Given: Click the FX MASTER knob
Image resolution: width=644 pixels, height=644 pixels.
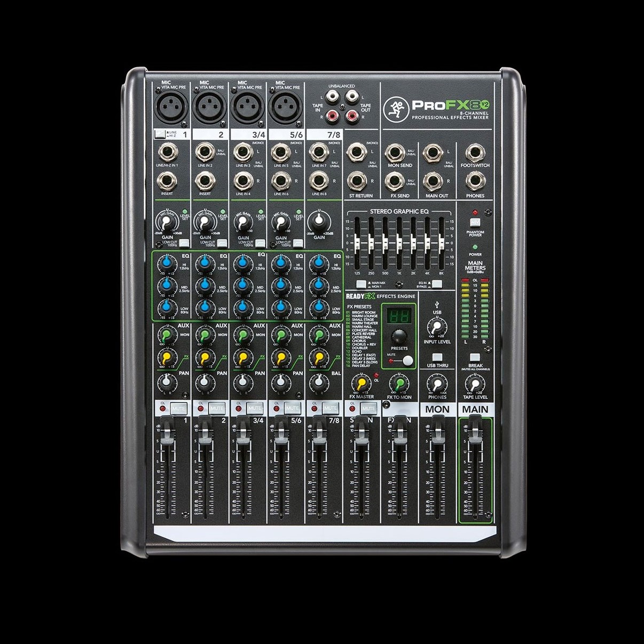Looking at the screenshot, I should click(x=361, y=383).
